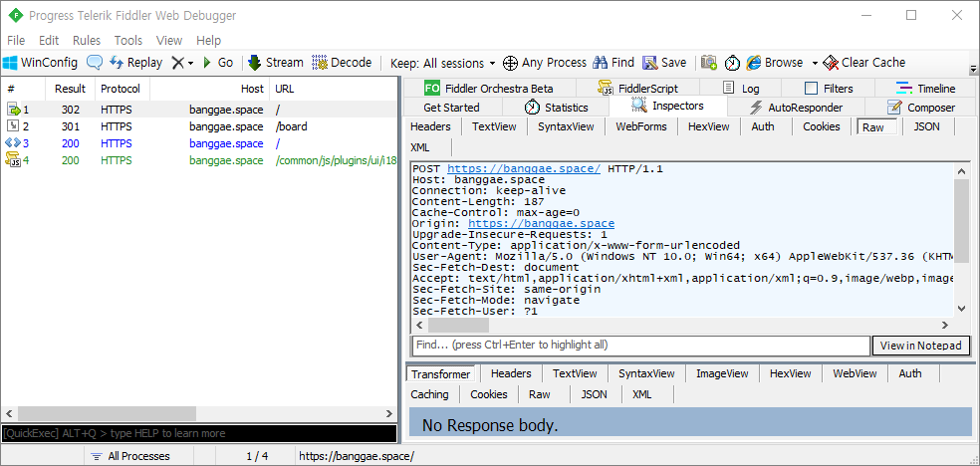This screenshot has width=980, height=466.
Task: Select the response ImageView tab
Action: 722,373
